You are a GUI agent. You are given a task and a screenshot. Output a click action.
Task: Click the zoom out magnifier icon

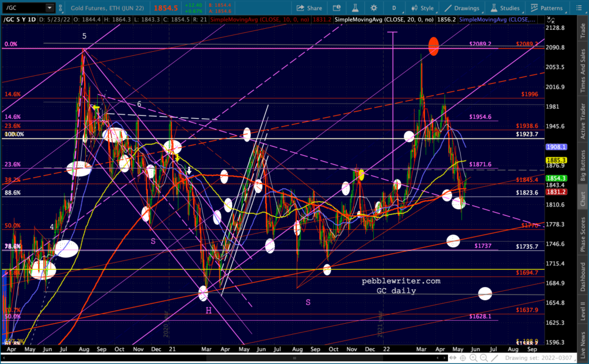coord(484,358)
